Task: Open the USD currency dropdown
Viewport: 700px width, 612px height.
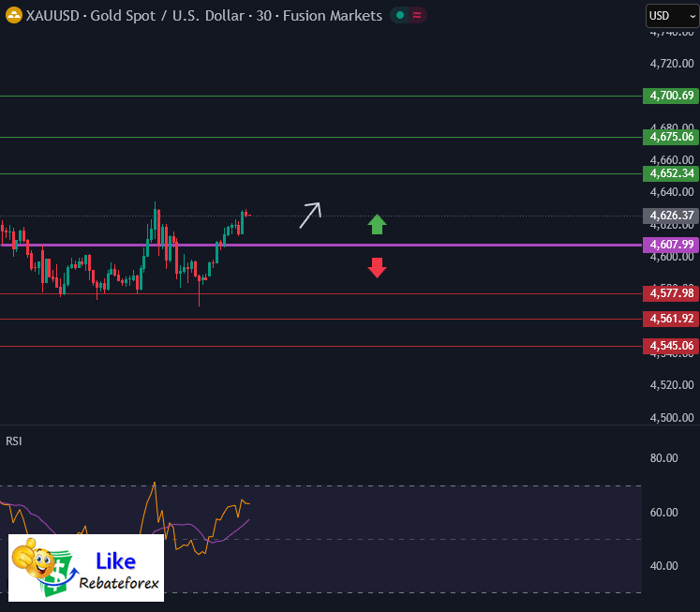Action: pos(672,16)
